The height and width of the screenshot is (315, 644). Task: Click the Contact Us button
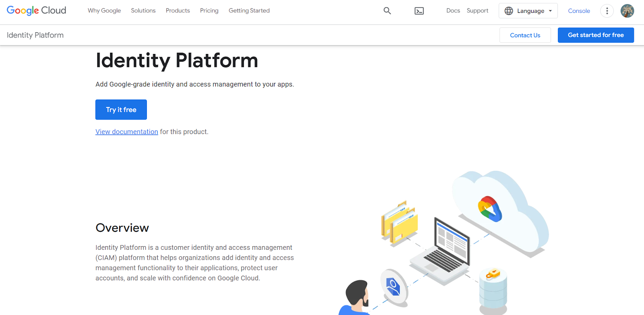[x=525, y=35]
